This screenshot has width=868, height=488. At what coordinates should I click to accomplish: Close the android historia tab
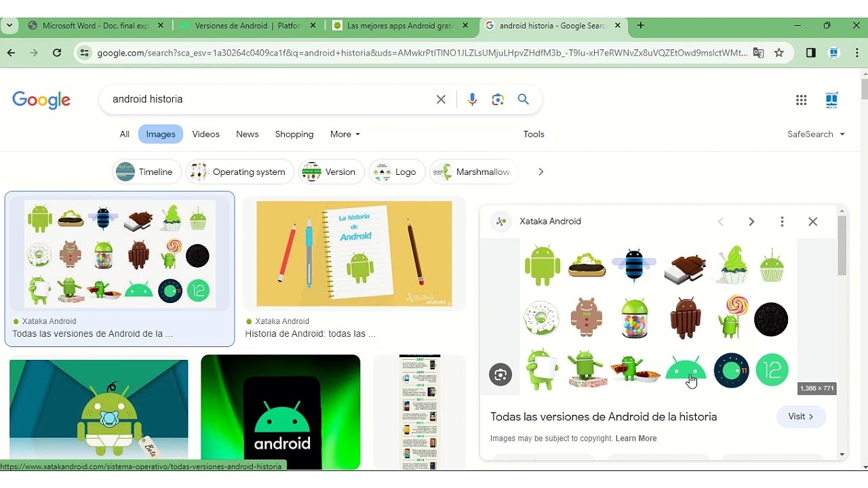pyautogui.click(x=618, y=26)
